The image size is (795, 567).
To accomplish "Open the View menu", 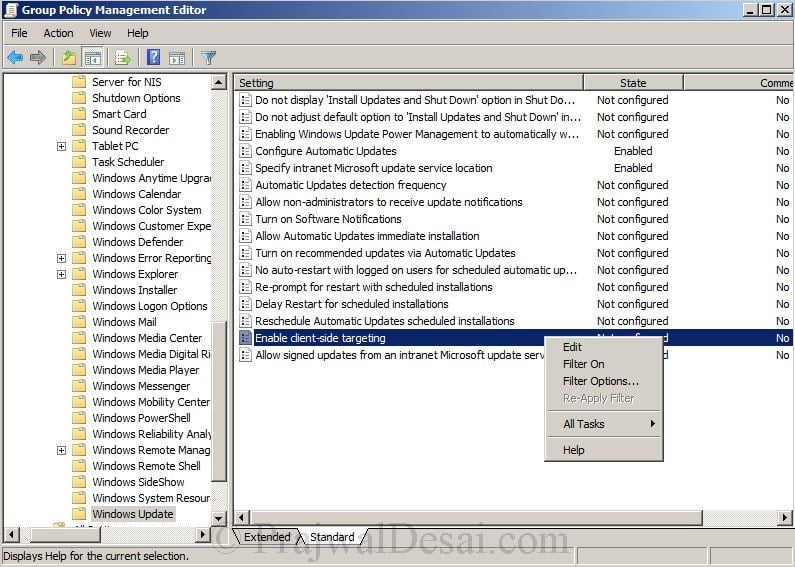I will coord(100,33).
